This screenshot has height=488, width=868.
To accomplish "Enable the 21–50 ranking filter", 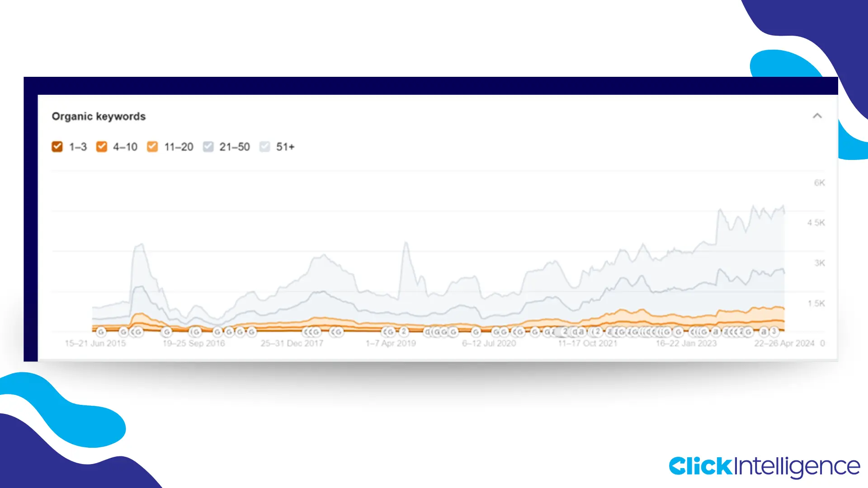I will click(208, 147).
